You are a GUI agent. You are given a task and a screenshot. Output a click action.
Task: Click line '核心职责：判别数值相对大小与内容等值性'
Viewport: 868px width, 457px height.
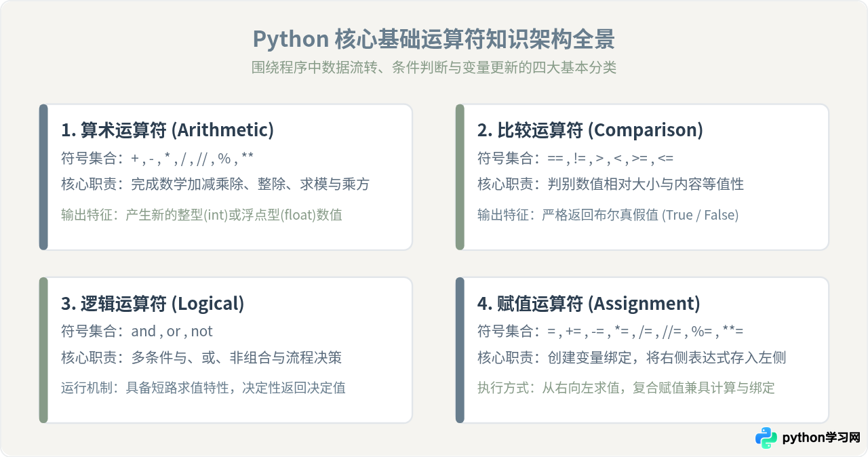click(x=611, y=184)
